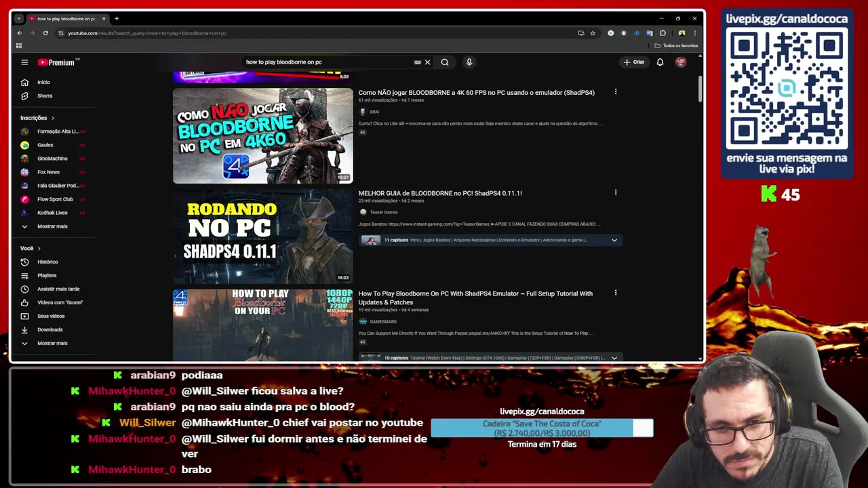Start voice search with the microphone icon
Viewport: 868px width, 488px height.
pos(469,62)
